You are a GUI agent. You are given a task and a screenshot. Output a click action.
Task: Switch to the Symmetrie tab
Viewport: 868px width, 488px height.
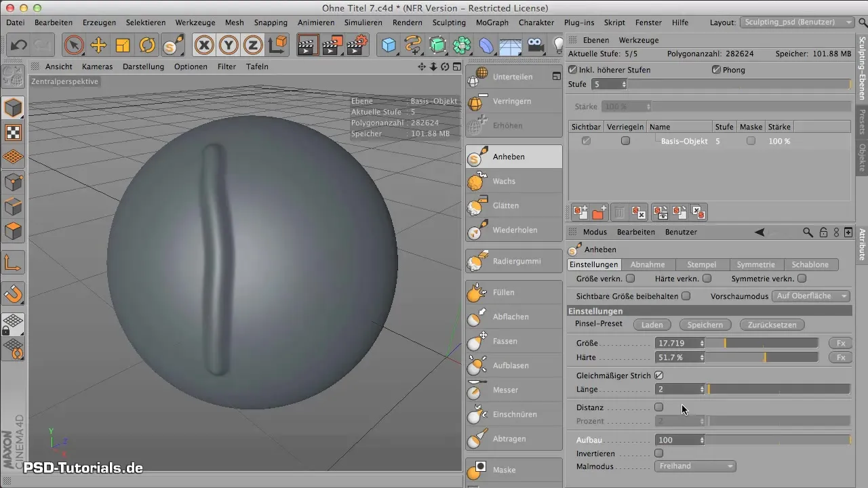[x=755, y=264]
